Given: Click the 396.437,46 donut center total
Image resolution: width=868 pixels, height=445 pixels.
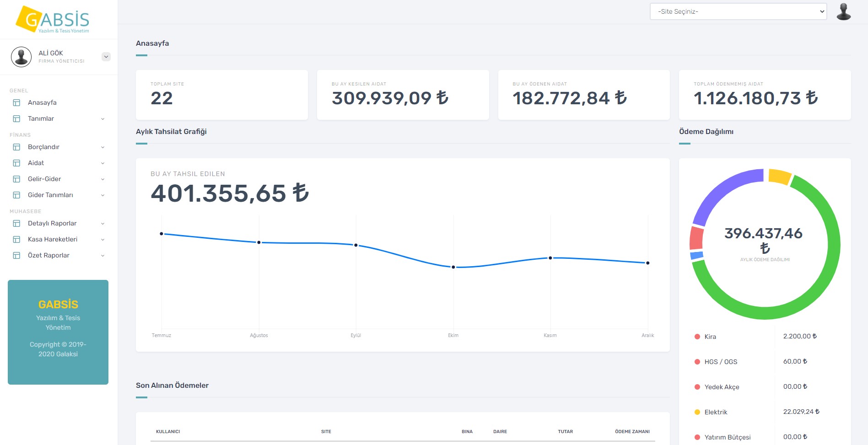Looking at the screenshot, I should [764, 240].
